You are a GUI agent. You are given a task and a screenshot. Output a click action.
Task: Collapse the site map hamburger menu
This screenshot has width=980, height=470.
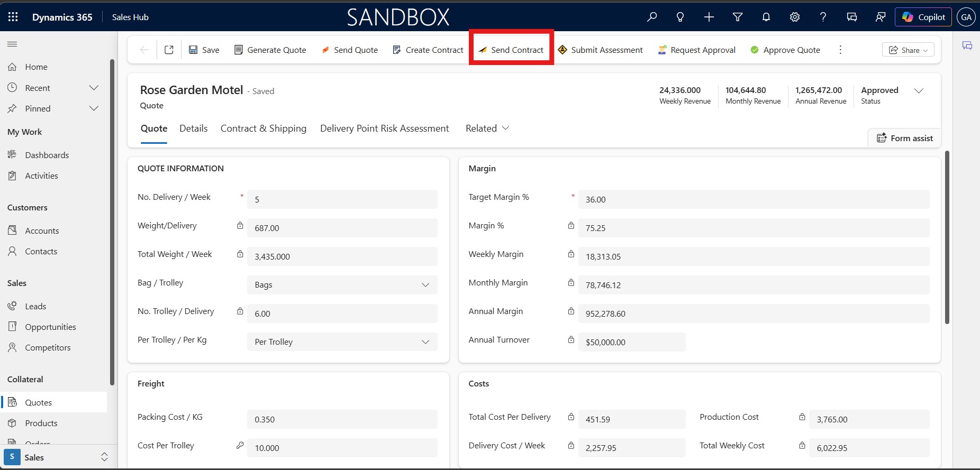(12, 44)
